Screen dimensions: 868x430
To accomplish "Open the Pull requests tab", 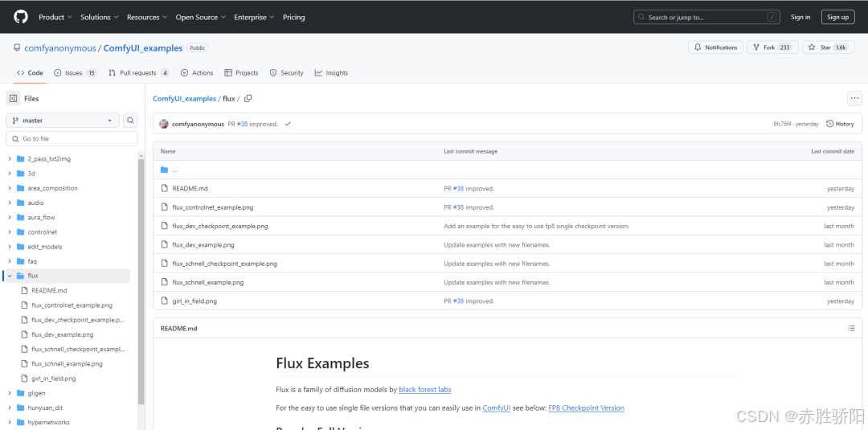I will point(139,72).
